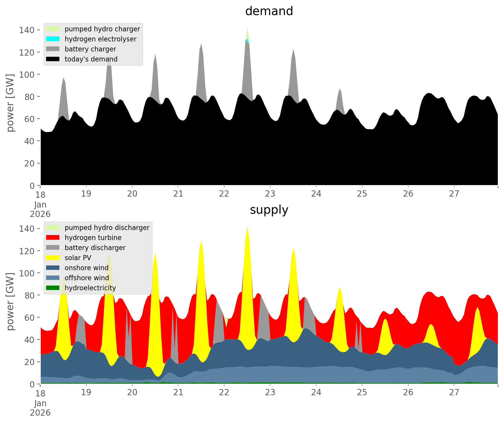
Task: Select the battery discharger legend label
Action: pyautogui.click(x=95, y=248)
